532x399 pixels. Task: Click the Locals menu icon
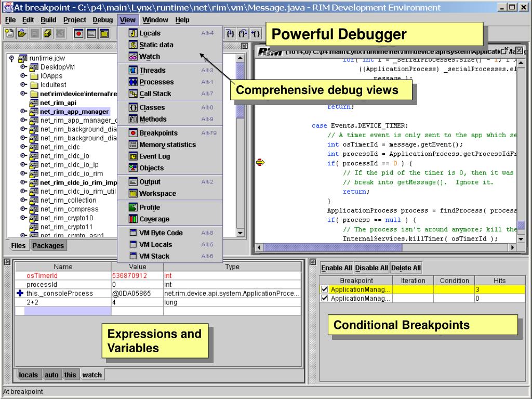[x=133, y=33]
